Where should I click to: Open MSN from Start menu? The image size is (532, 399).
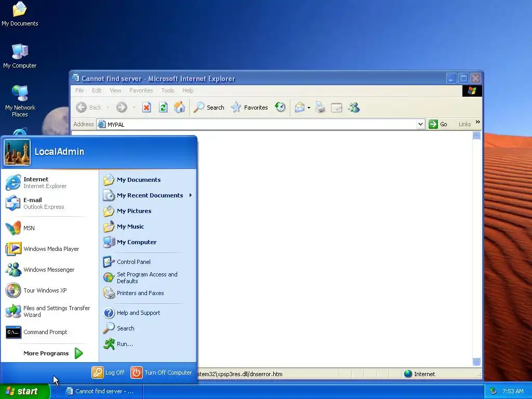coord(49,228)
